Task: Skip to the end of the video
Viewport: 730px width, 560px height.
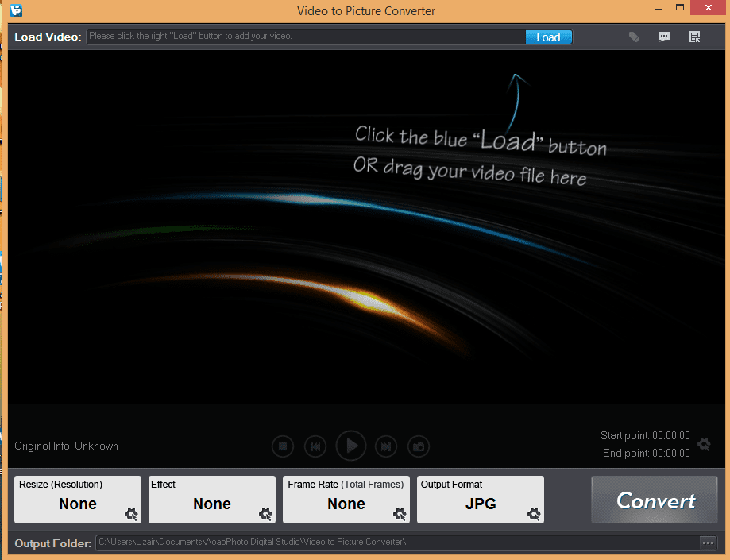Action: point(386,446)
